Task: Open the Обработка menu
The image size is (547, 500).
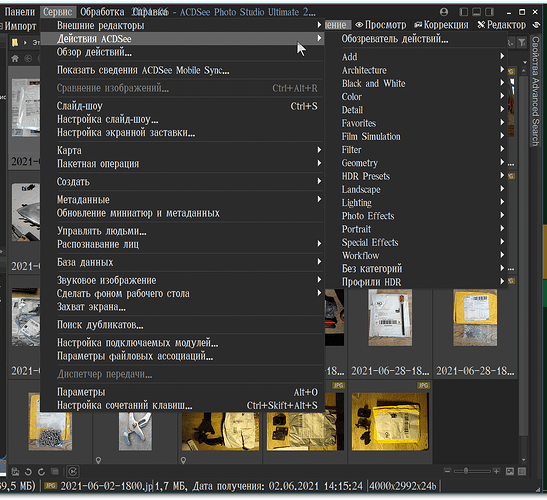Action: (x=102, y=12)
